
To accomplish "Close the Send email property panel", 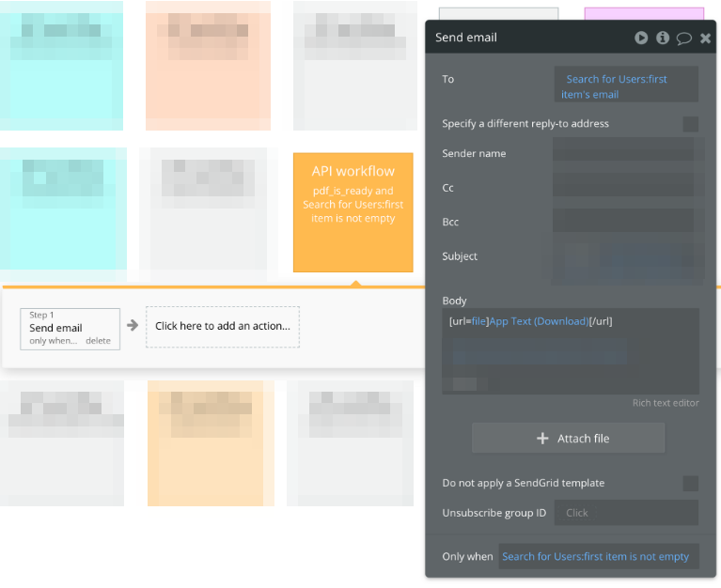I will point(706,38).
